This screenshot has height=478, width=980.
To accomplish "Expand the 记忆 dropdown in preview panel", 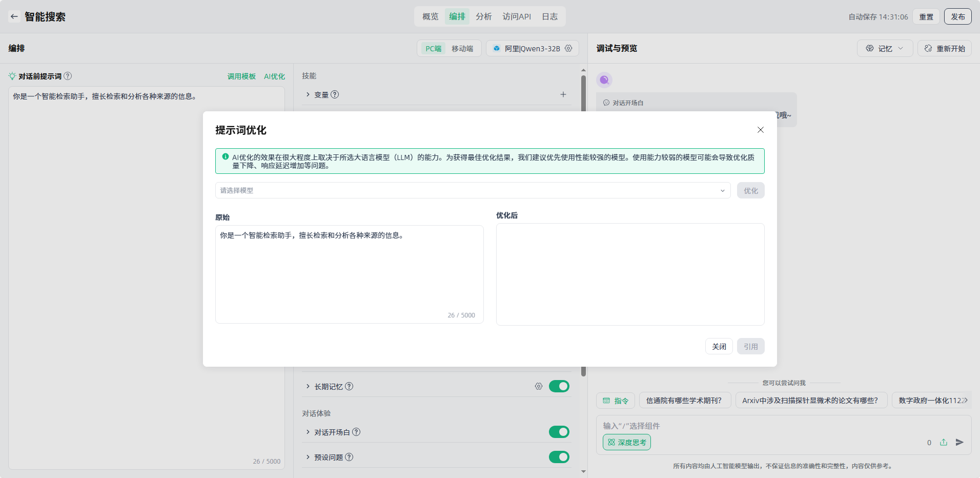I will [885, 48].
